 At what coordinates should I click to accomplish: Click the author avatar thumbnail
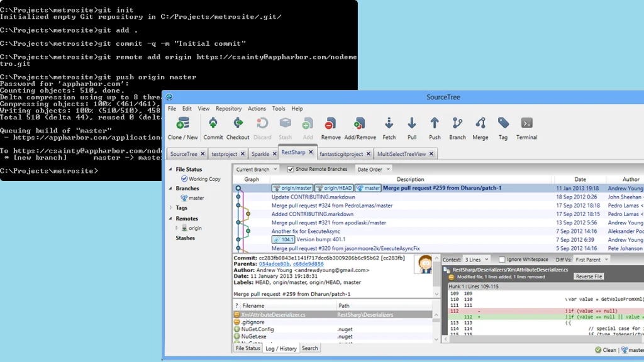click(423, 265)
